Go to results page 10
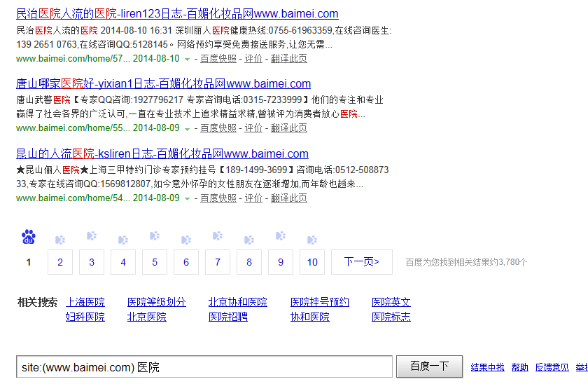The height and width of the screenshot is (384, 588). click(x=312, y=262)
